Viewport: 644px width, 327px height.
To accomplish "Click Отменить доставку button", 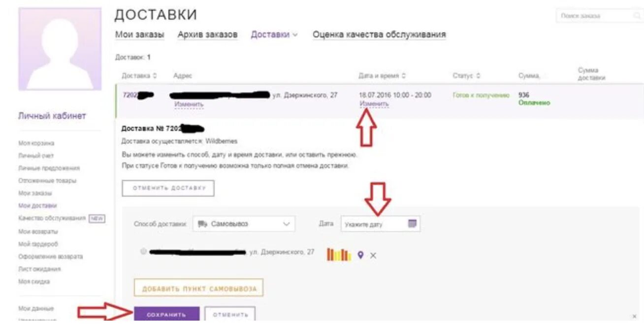I will 168,188.
